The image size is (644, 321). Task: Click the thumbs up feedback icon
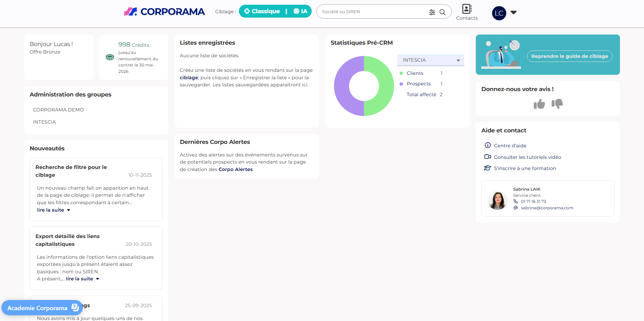[539, 104]
